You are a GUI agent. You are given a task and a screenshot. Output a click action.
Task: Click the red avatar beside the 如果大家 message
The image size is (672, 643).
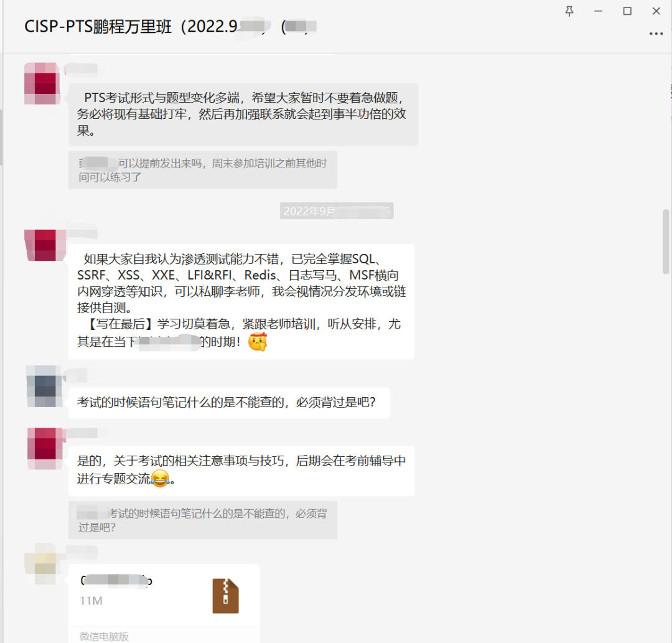point(45,245)
